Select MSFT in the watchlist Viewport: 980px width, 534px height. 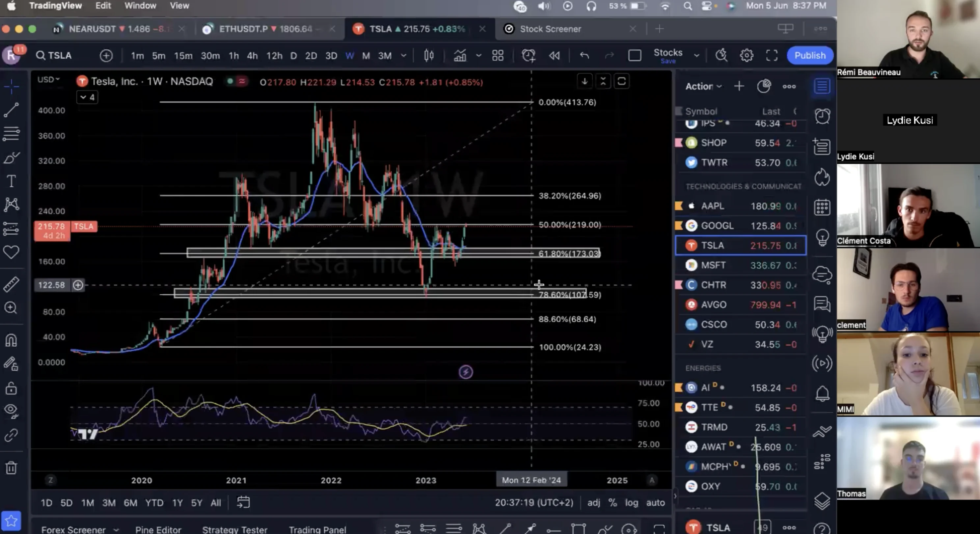pos(740,265)
